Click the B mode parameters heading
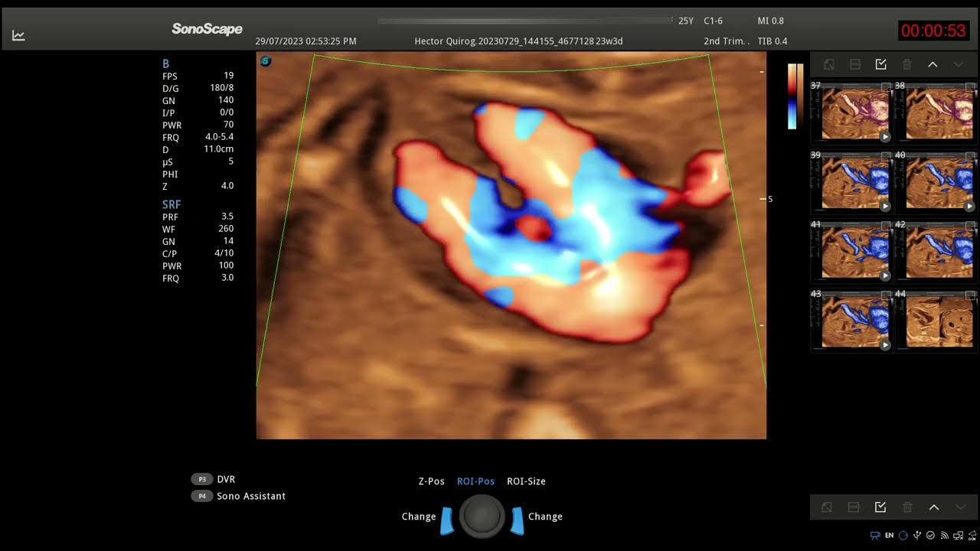Image resolution: width=980 pixels, height=551 pixels. [x=166, y=64]
